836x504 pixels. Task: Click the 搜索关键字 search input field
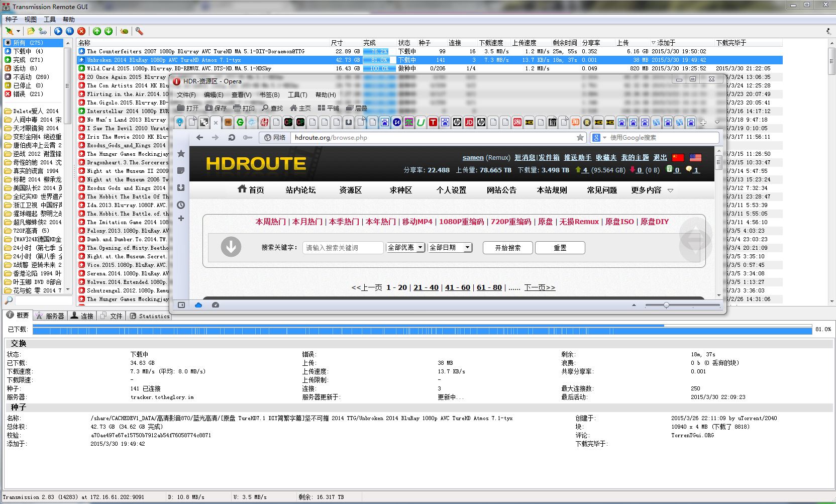pyautogui.click(x=343, y=248)
